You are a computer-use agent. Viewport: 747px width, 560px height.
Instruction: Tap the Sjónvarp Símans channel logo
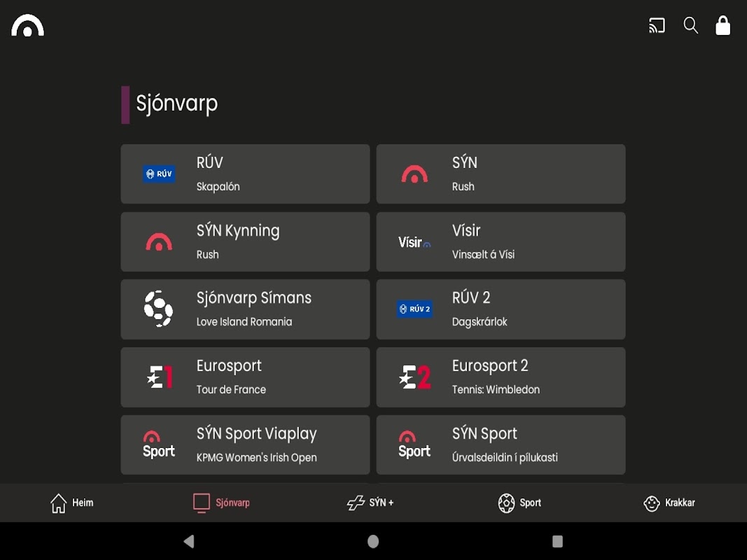159,309
